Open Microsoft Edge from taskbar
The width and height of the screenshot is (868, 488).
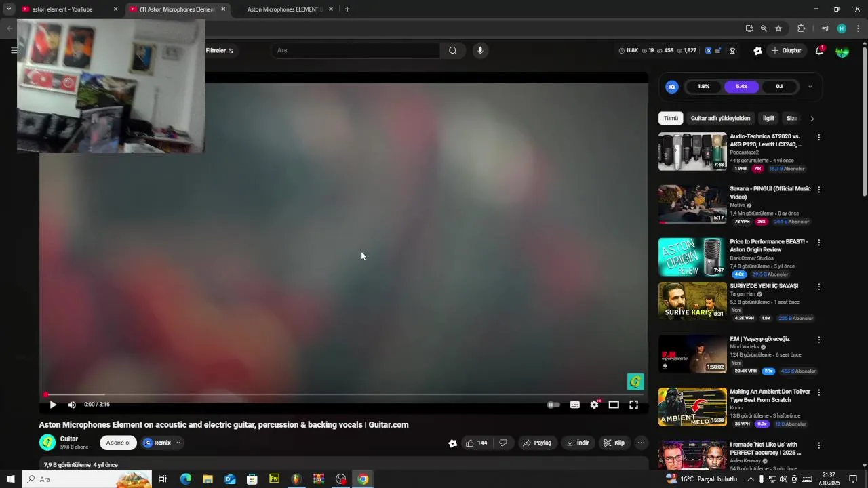[x=186, y=479]
